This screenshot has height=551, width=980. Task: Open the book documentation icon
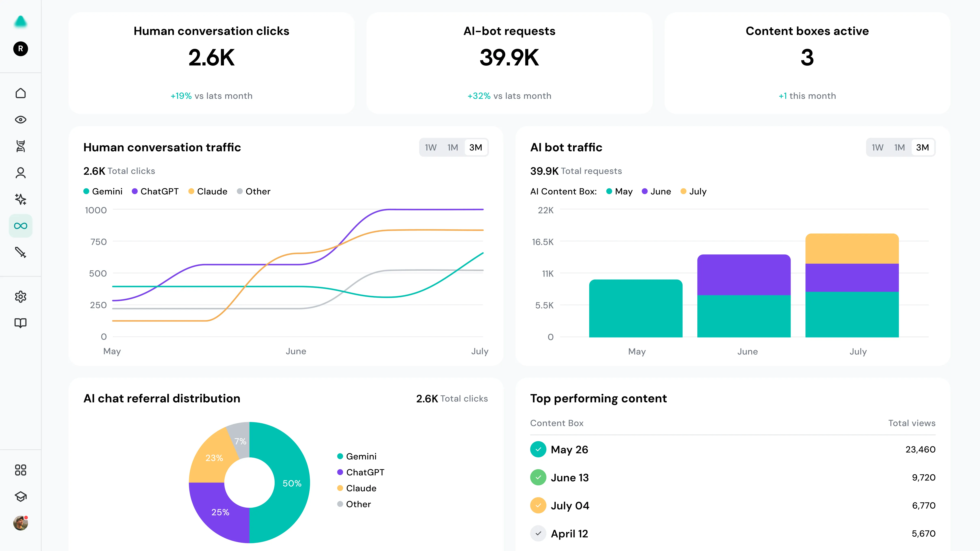point(20,323)
